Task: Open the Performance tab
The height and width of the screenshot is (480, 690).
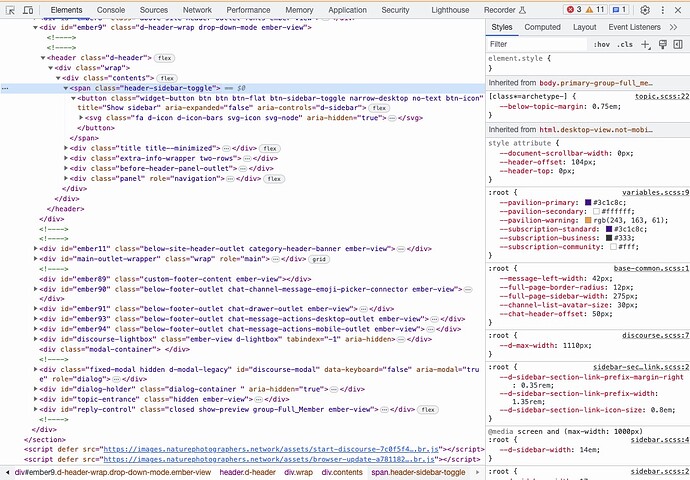Action: point(248,10)
